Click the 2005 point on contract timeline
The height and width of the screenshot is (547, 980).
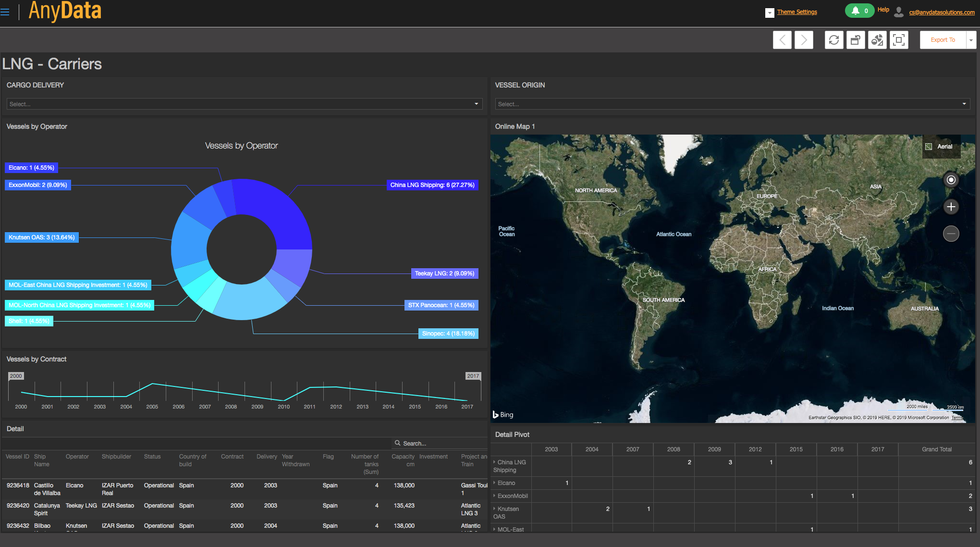tap(152, 384)
